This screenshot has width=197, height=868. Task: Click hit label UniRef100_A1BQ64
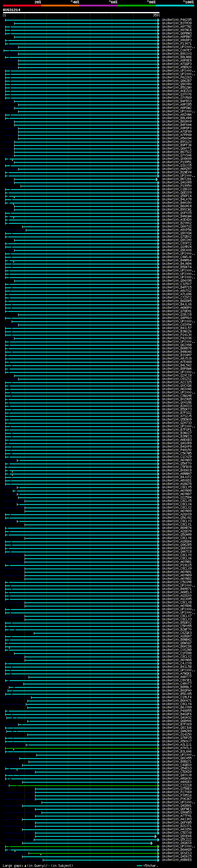[x=176, y=542]
